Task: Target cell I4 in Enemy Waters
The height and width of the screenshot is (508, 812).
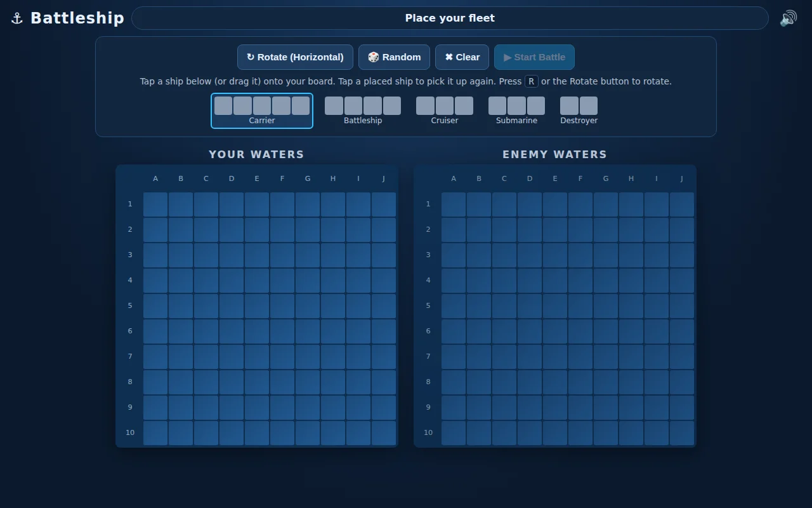Action: click(x=657, y=281)
